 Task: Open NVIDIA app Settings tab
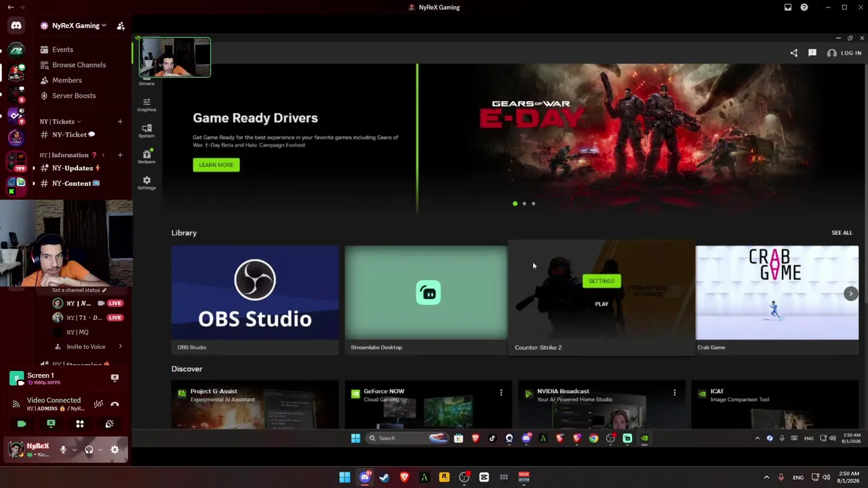tap(146, 183)
